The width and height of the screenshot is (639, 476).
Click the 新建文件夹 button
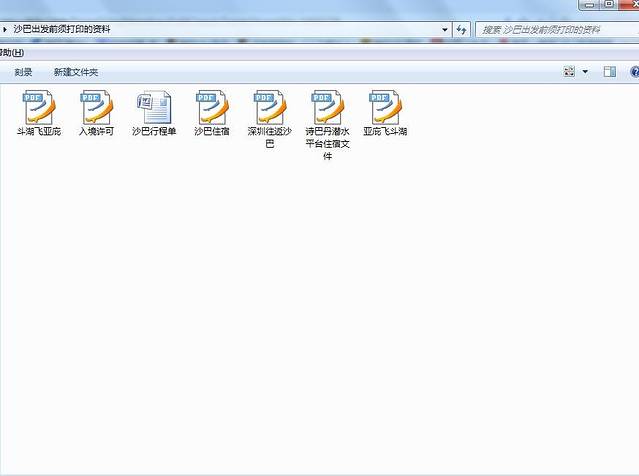point(76,72)
